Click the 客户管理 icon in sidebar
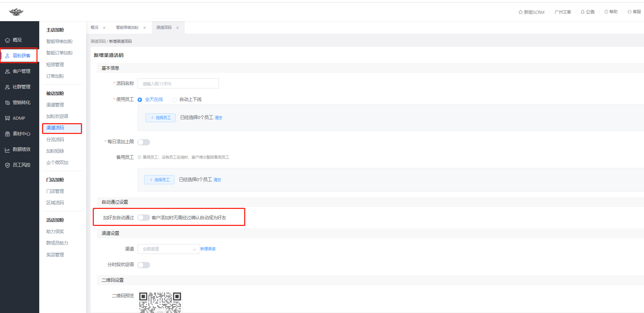This screenshot has height=313, width=644. point(7,71)
